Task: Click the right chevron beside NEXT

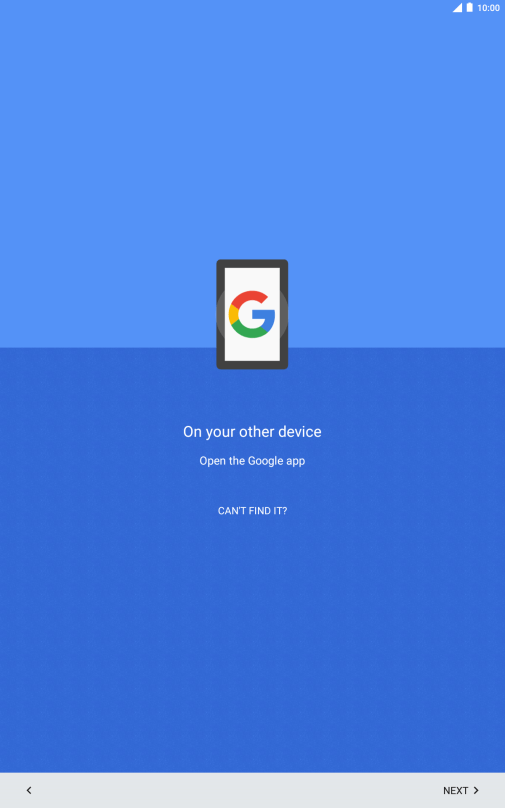Action: pos(476,790)
